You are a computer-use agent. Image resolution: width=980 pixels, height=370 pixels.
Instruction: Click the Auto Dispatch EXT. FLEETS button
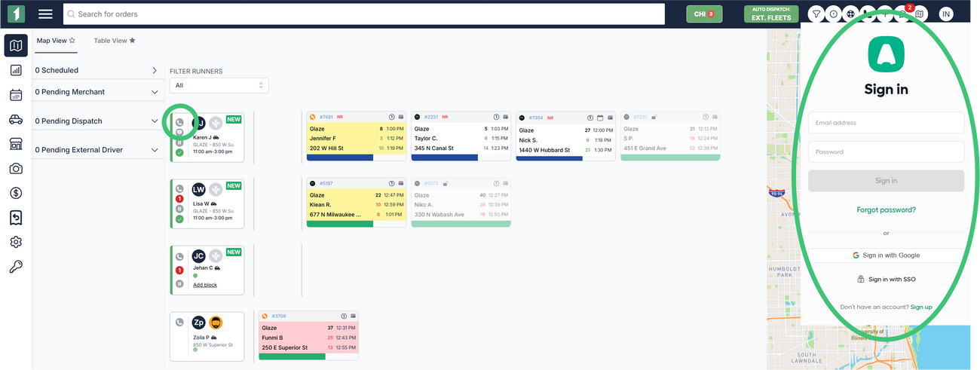772,14
